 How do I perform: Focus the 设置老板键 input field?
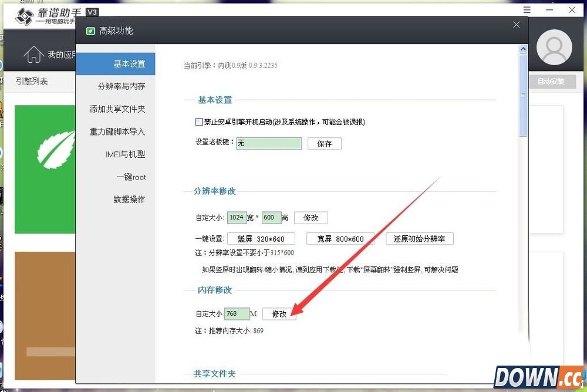[269, 143]
